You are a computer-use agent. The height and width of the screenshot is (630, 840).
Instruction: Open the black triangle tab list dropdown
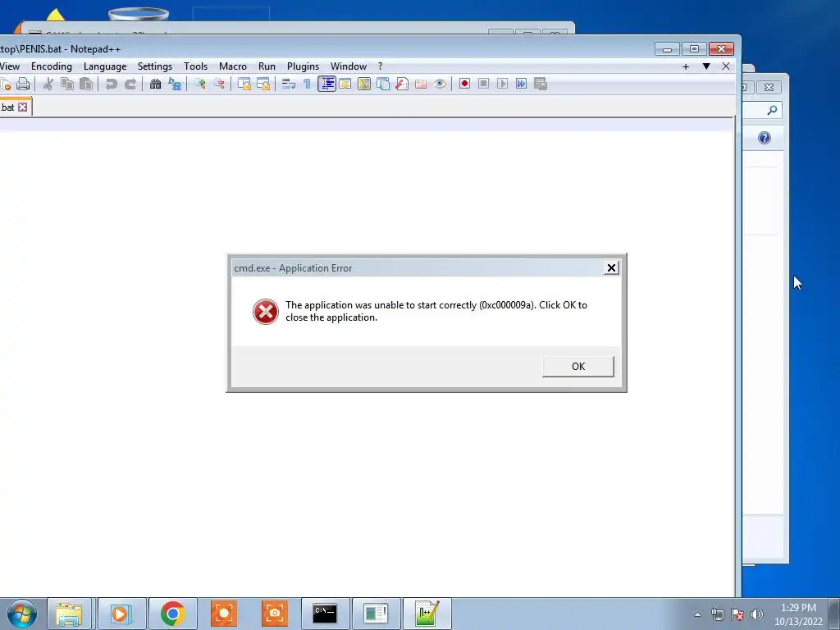tap(706, 66)
